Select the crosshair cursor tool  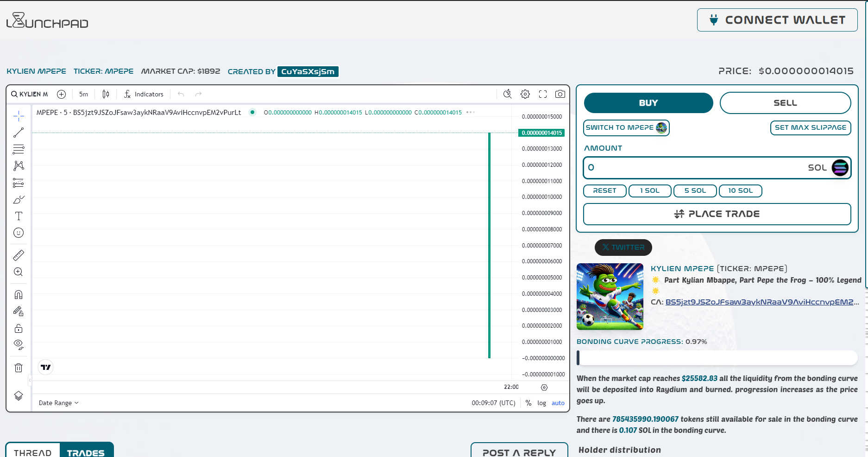(19, 115)
